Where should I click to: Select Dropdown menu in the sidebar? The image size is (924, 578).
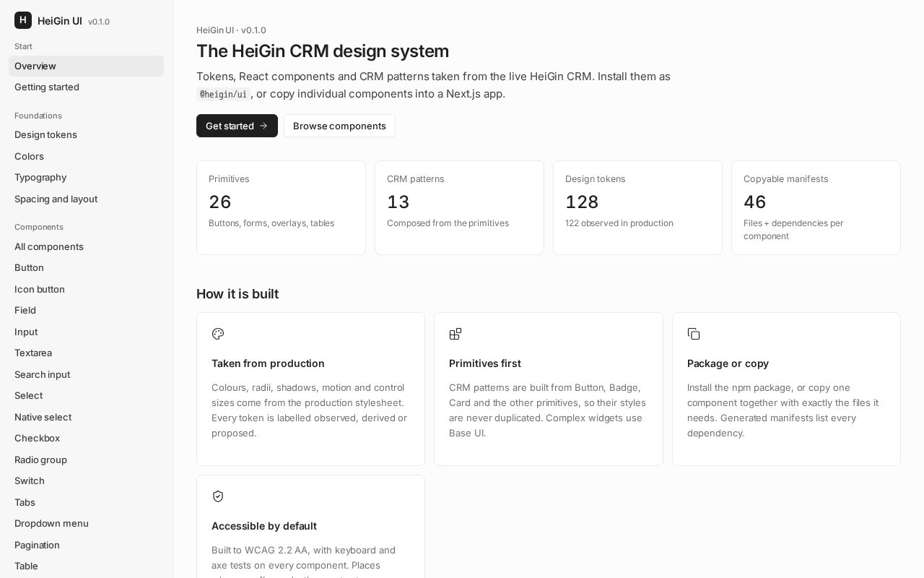tap(86, 523)
